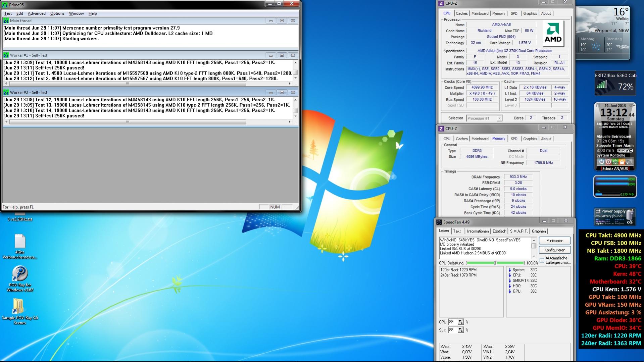Viewport: 644px width, 362px height.
Task: Click the power shutdown icon in System Kontrolle
Action: [601, 162]
